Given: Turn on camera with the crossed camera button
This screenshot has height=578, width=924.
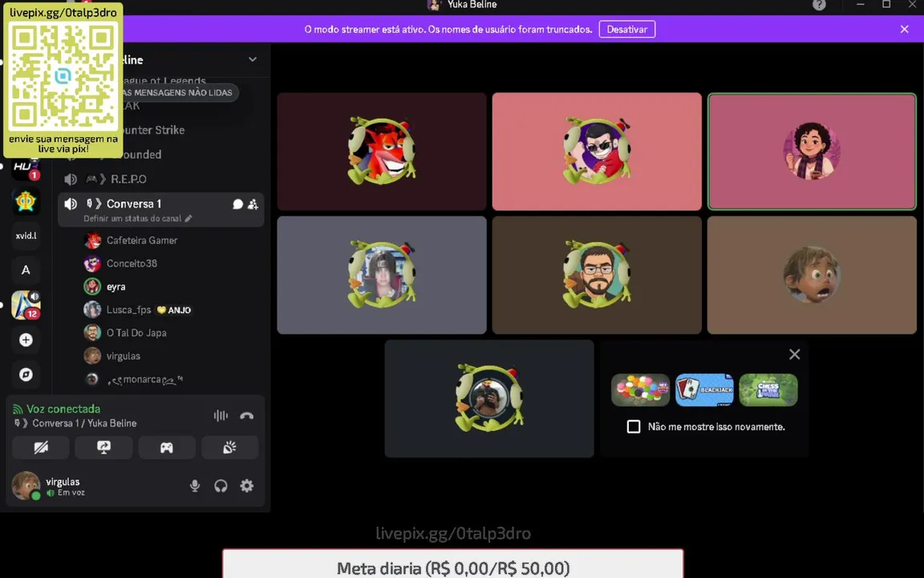Looking at the screenshot, I should (x=41, y=448).
